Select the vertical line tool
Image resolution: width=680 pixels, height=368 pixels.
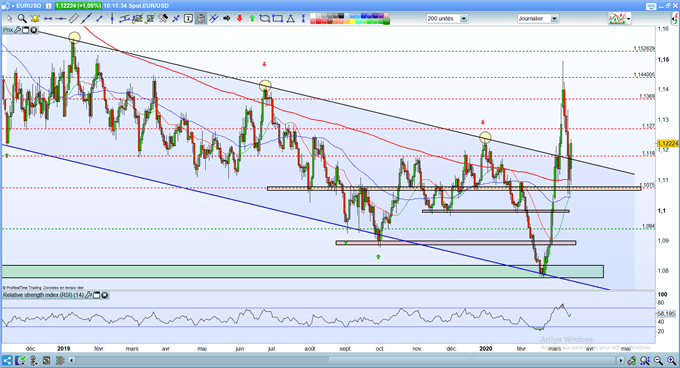(x=112, y=19)
